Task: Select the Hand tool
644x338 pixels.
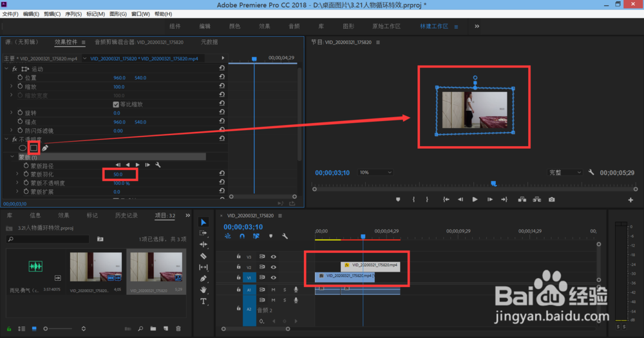Action: pos(204,290)
